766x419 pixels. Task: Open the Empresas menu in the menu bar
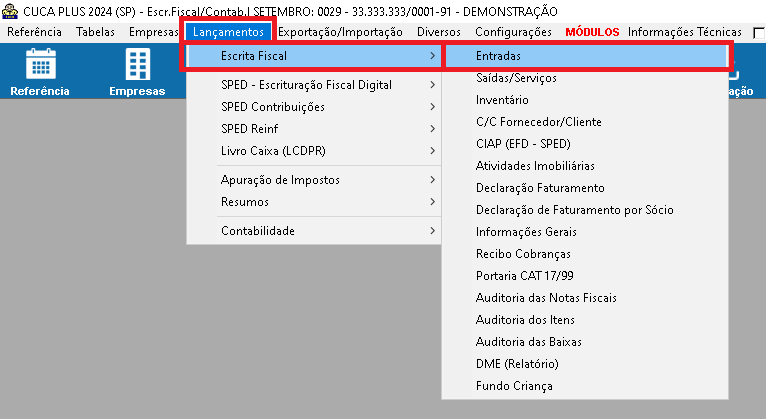click(153, 32)
